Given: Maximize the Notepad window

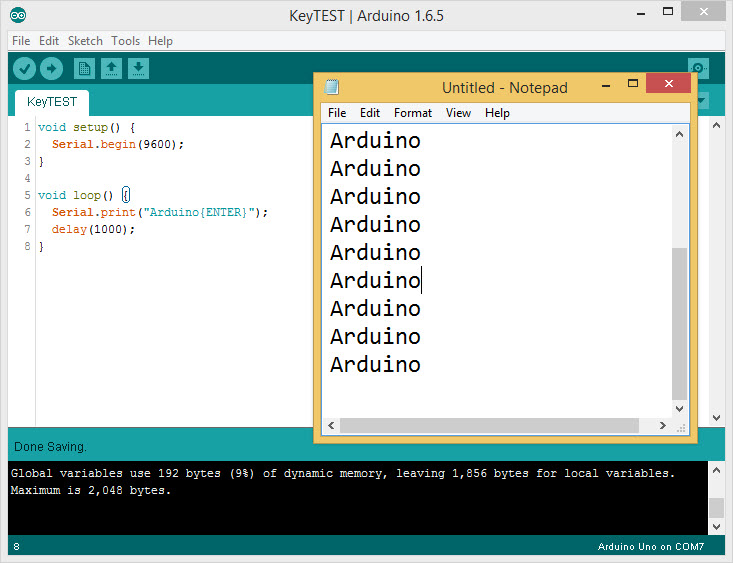Looking at the screenshot, I should (x=632, y=84).
